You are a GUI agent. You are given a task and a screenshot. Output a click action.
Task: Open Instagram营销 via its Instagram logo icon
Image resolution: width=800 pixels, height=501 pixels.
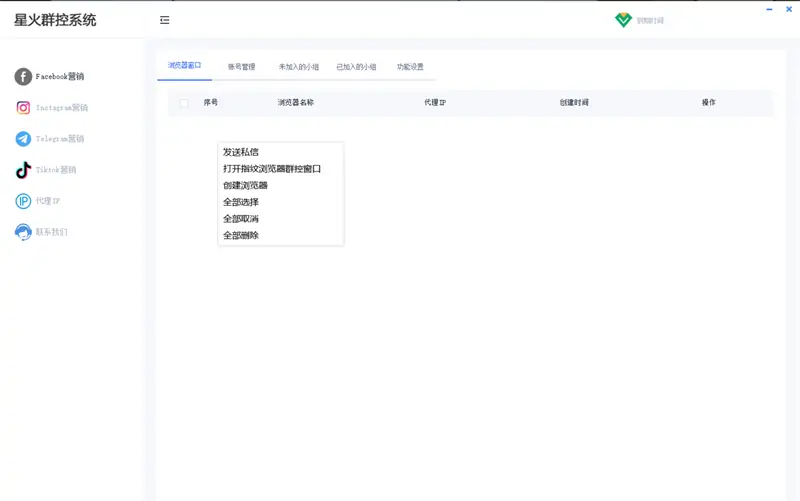coord(23,108)
